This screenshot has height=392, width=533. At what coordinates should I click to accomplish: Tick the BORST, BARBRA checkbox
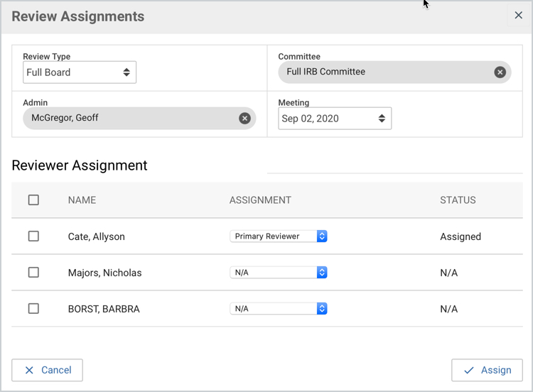(x=33, y=309)
